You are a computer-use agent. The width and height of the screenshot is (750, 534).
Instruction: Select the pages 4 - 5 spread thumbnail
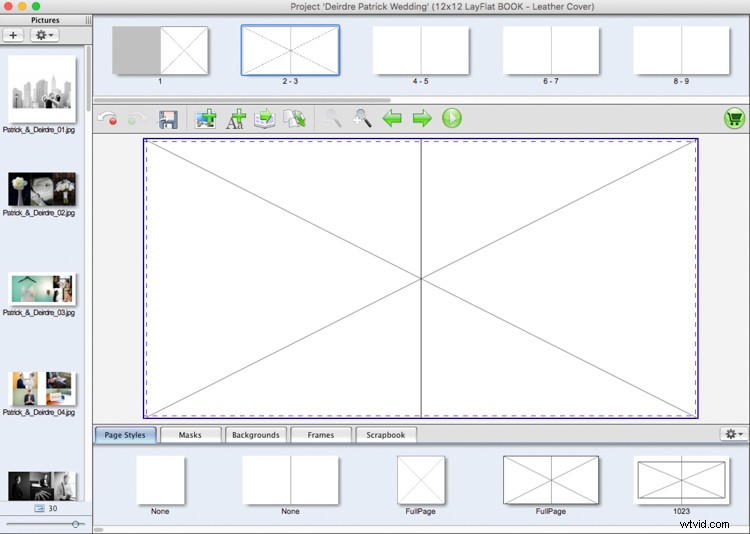click(x=421, y=51)
